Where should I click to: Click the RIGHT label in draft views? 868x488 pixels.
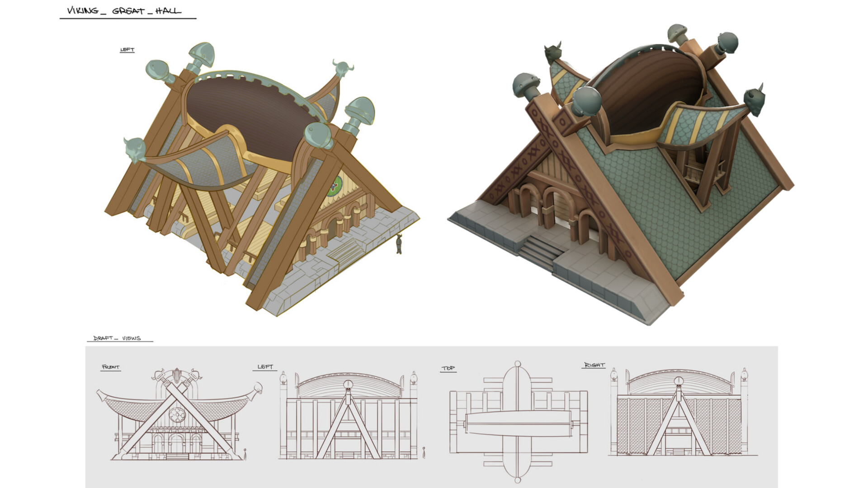point(594,365)
